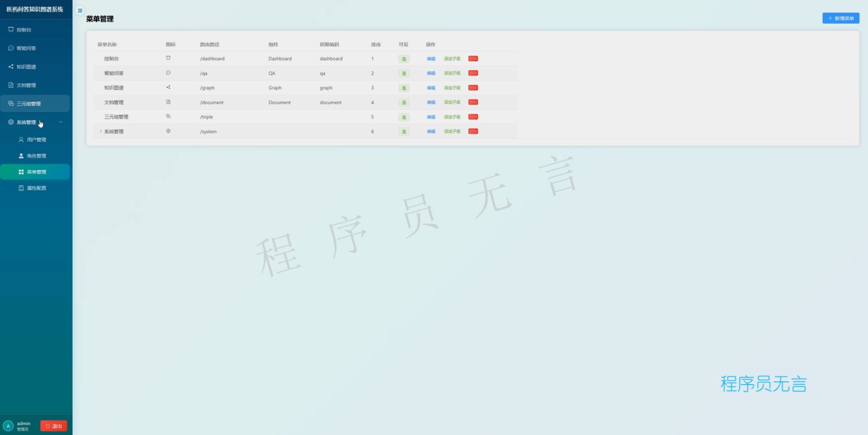Click the sidebar collapse hamburger icon
The height and width of the screenshot is (435, 868).
pyautogui.click(x=80, y=11)
